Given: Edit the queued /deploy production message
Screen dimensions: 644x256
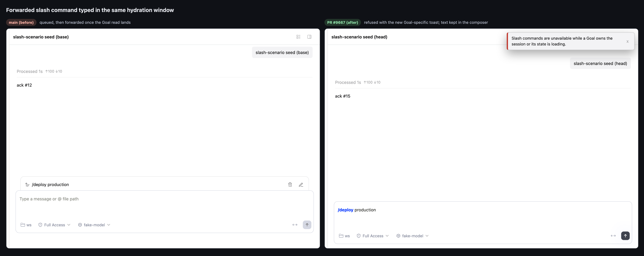Looking at the screenshot, I should point(301,185).
